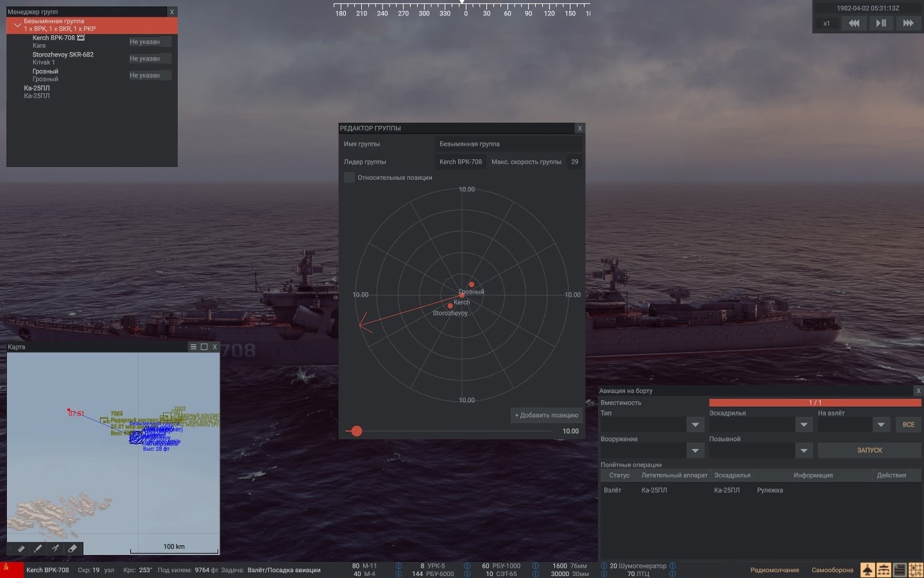Toggle play/pause simulation time
The height and width of the screenshot is (578, 924).
(881, 23)
